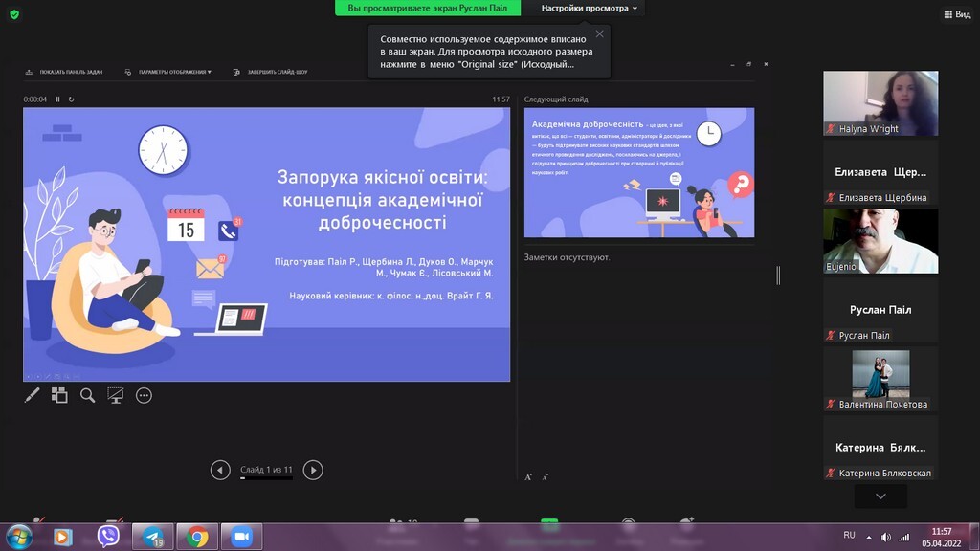Close the shared content notification popup
The height and width of the screenshot is (551, 980).
click(599, 33)
